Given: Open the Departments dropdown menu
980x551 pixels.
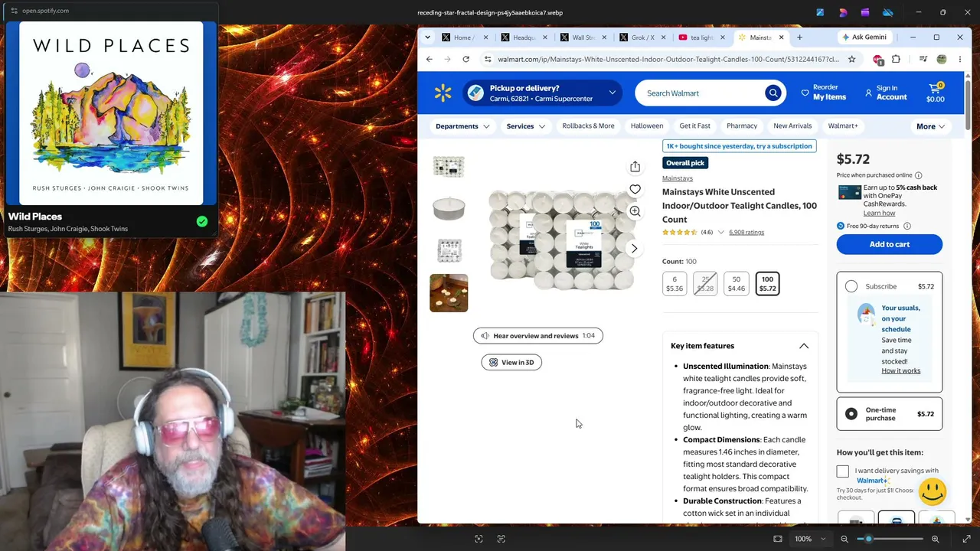Looking at the screenshot, I should pos(462,126).
